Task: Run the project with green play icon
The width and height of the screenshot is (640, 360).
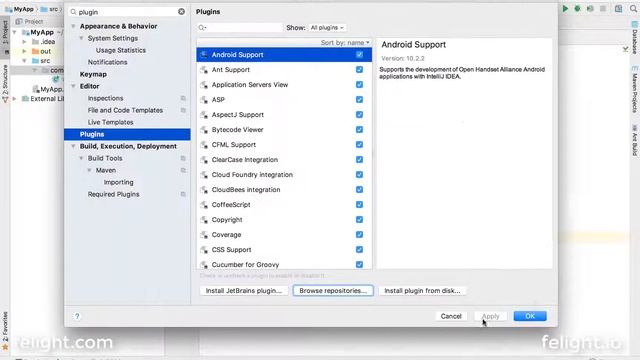Action: pos(565,9)
